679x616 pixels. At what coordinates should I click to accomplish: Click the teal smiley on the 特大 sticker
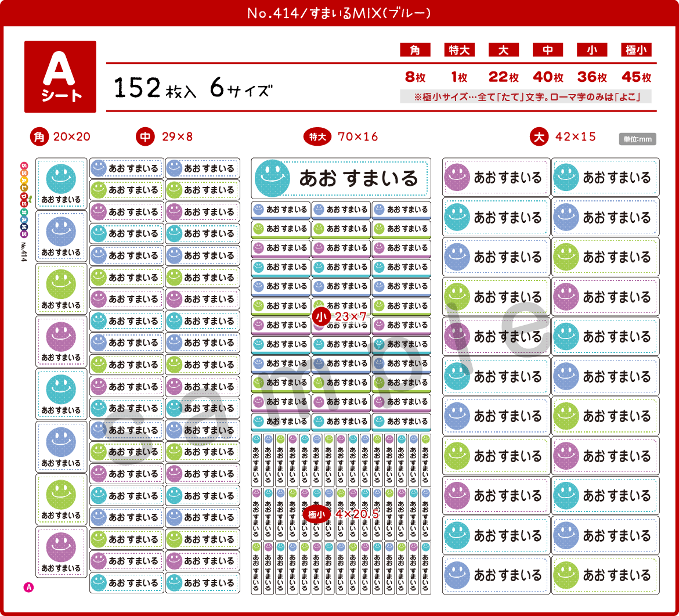click(272, 178)
